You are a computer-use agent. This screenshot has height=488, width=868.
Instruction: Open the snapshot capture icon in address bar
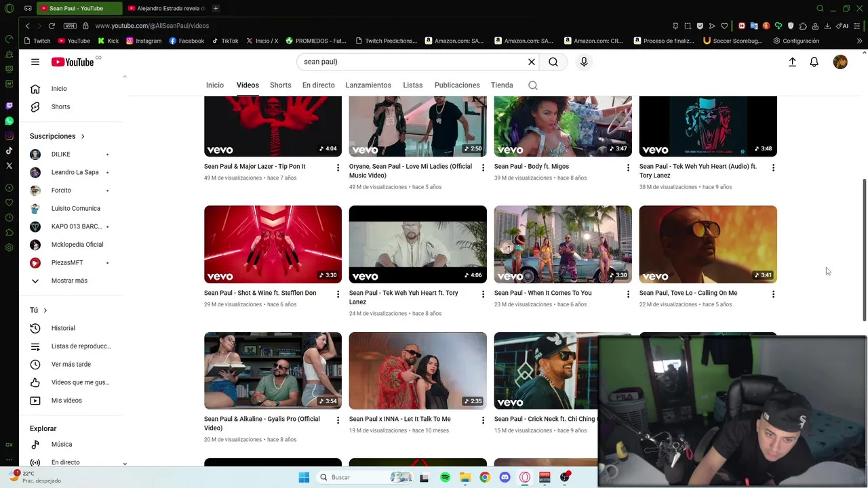[x=688, y=26]
